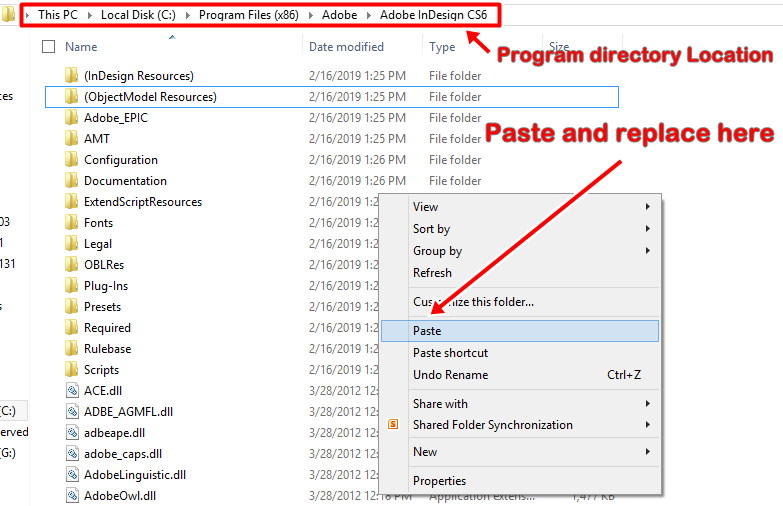Select the Fonts folder name
The image size is (783, 506).
point(98,222)
